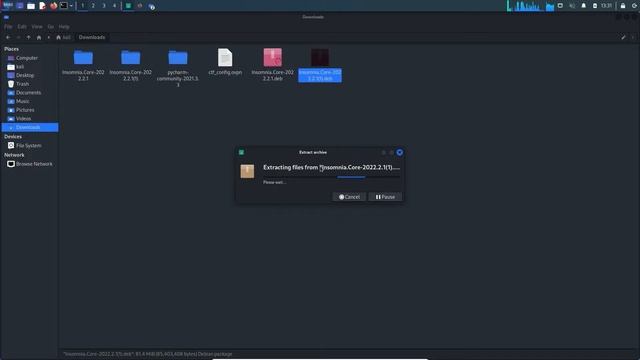Pause the archive extraction
This screenshot has width=640, height=360.
[385, 197]
